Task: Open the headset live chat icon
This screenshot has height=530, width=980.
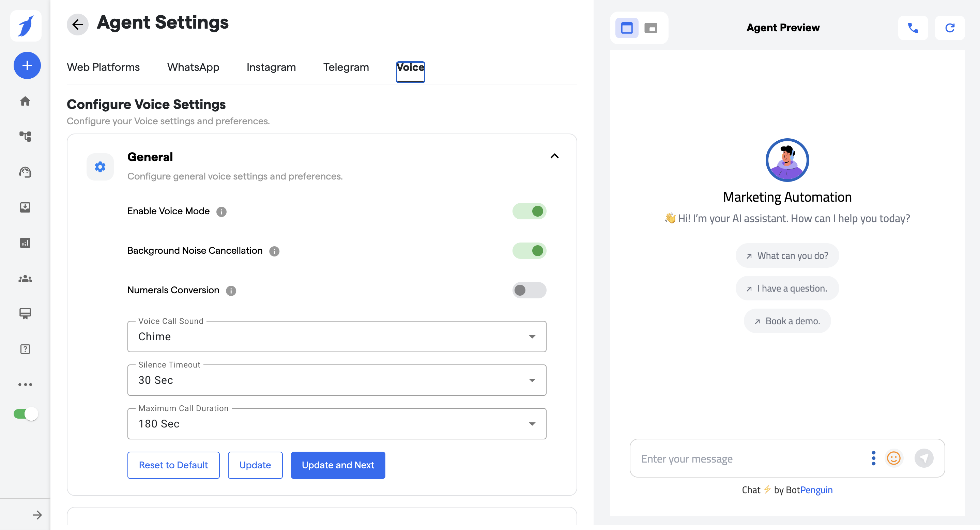Action: [25, 172]
